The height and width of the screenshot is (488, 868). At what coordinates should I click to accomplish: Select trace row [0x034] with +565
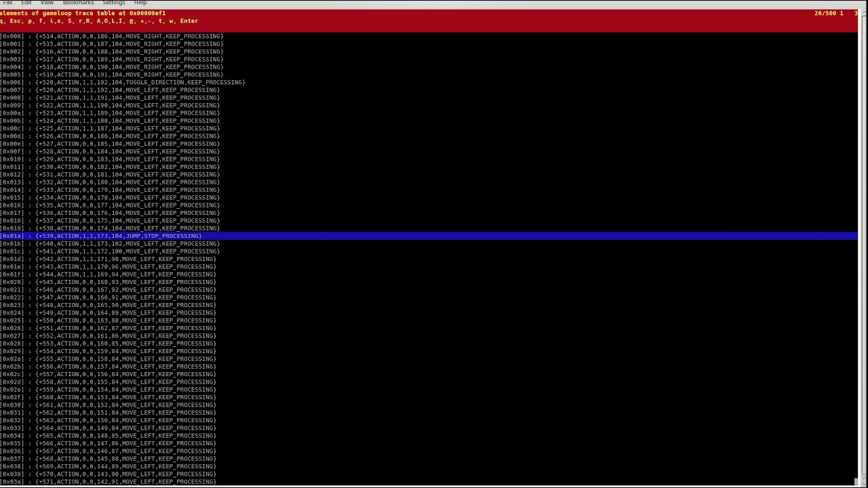[x=108, y=436]
